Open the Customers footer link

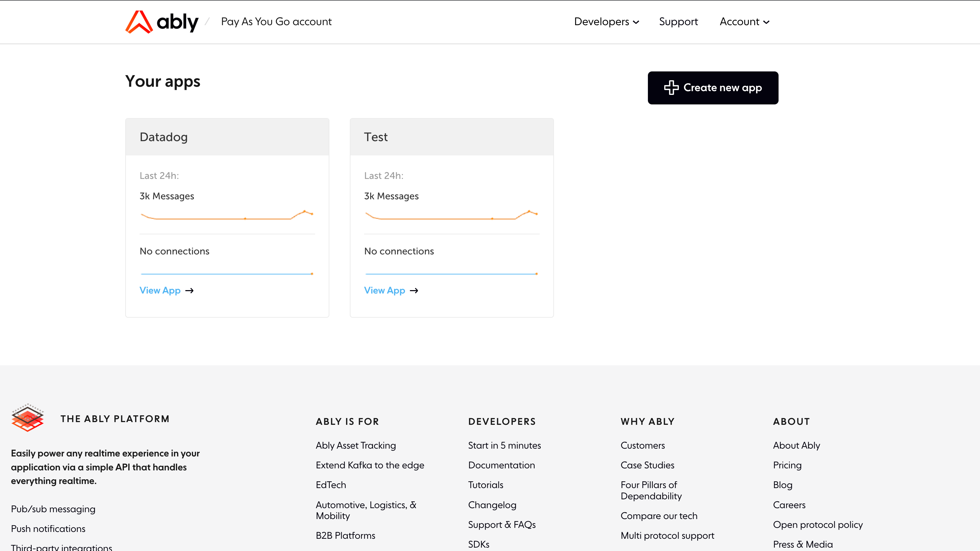pyautogui.click(x=642, y=446)
